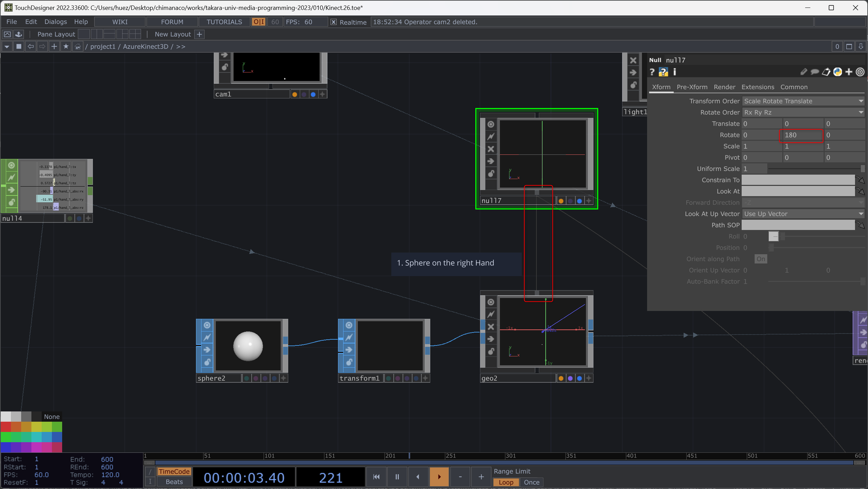Toggle the Realtime checkbox
868x489 pixels.
(334, 22)
